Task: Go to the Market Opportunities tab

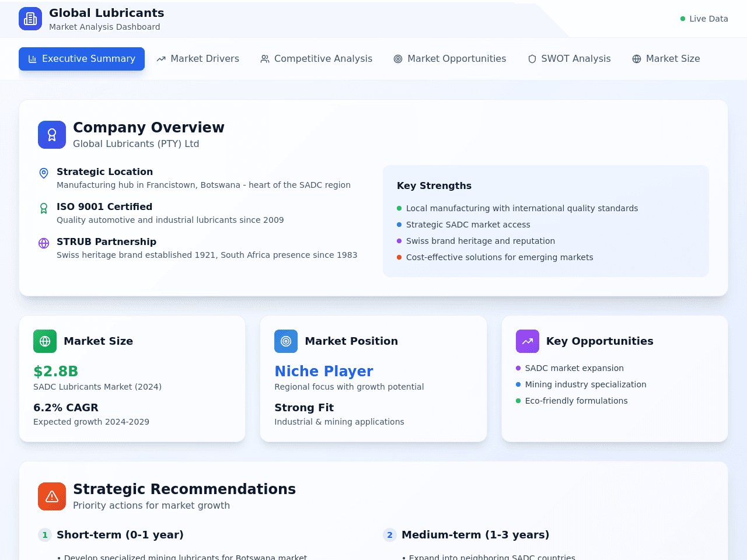Action: 450,59
